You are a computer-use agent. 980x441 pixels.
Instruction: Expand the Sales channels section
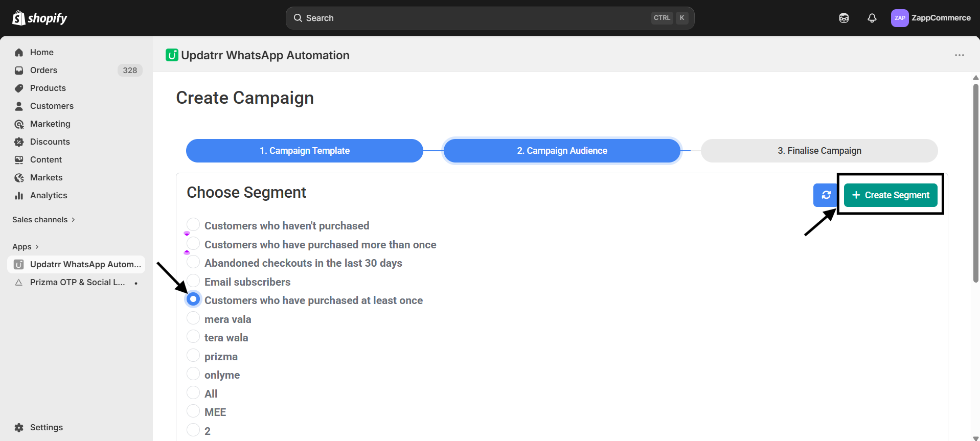point(43,220)
